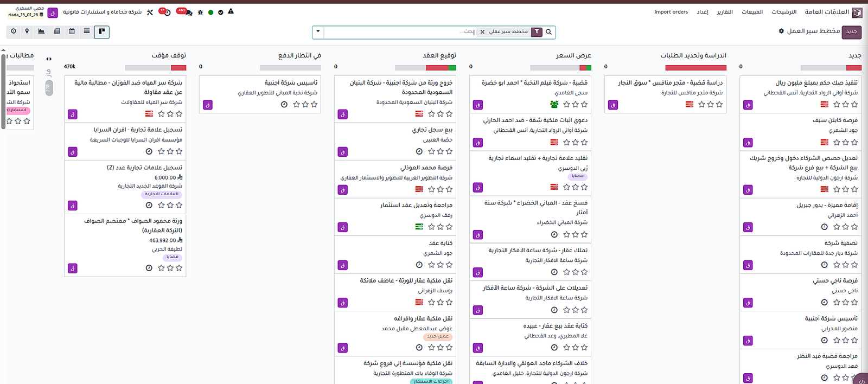
Task: Open the 'العلاقات العامة' app menu
Action: pyautogui.click(x=827, y=12)
